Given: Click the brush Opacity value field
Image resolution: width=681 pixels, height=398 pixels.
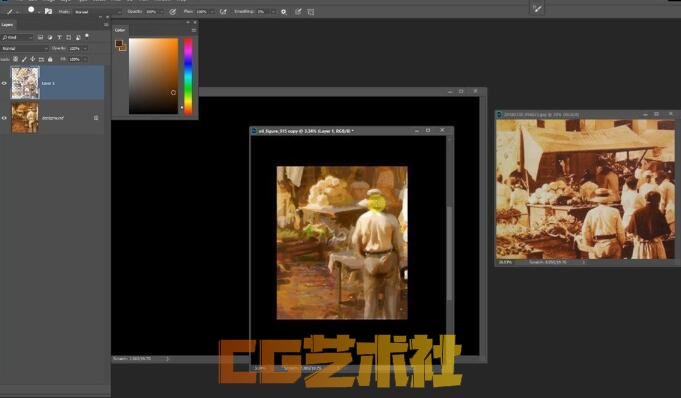Looking at the screenshot, I should (x=152, y=12).
